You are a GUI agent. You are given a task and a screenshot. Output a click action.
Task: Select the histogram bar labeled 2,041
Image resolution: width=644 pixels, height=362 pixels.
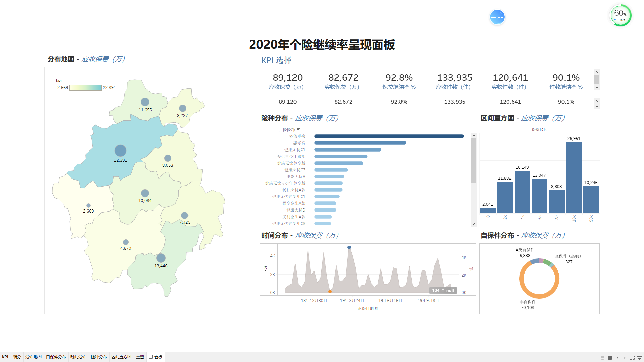coord(488,210)
